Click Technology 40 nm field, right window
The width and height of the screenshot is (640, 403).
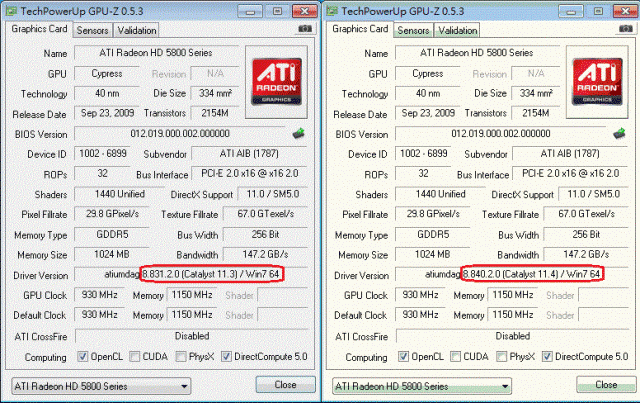click(x=428, y=93)
